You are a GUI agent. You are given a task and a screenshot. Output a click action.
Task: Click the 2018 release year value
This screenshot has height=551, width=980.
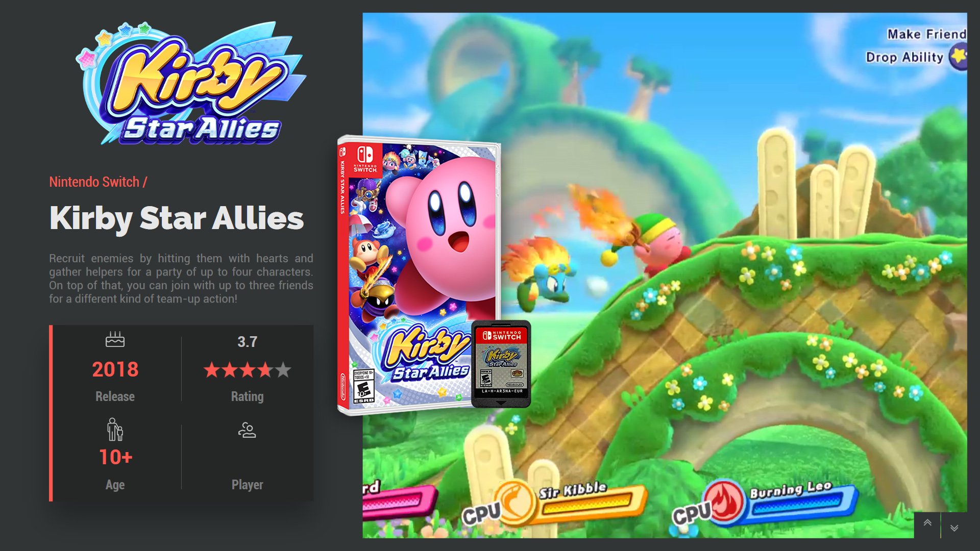115,369
